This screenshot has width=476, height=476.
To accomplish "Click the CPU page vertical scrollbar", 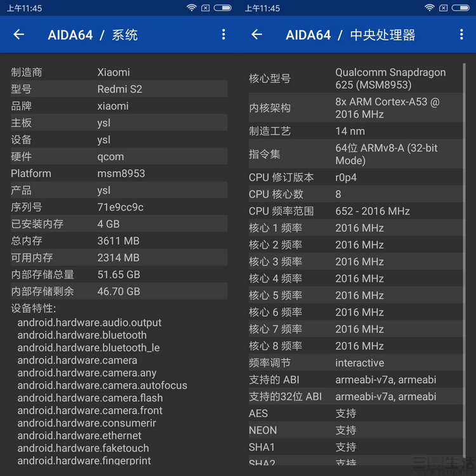I will coord(465,254).
